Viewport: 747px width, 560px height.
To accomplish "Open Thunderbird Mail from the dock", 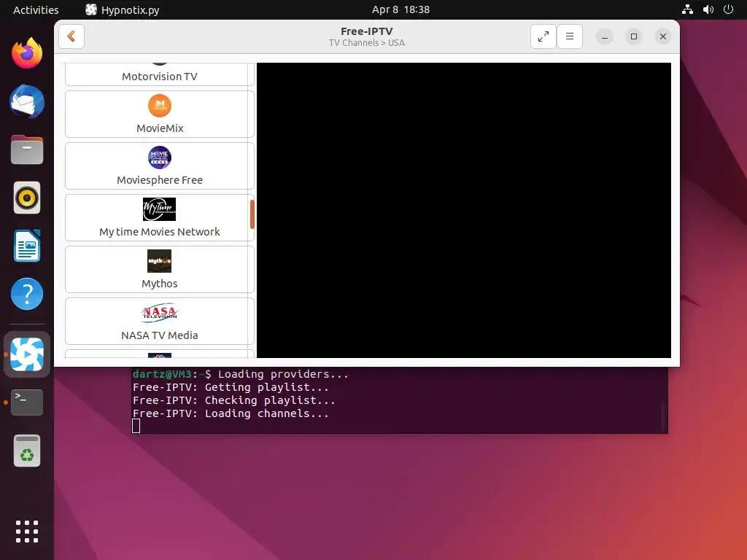I will [x=27, y=101].
